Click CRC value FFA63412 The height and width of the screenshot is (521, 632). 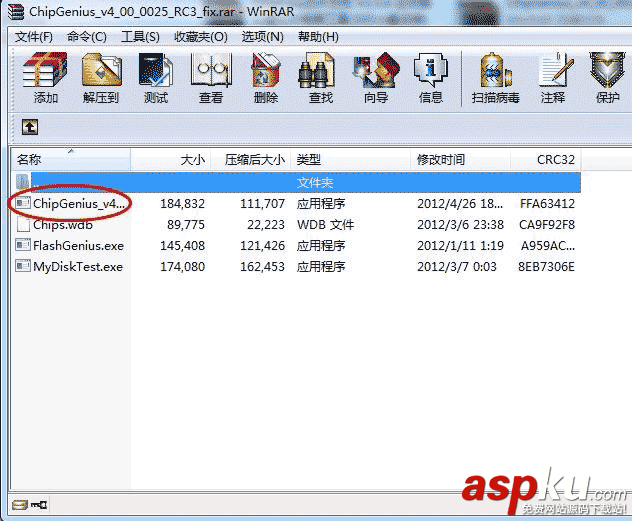[547, 203]
